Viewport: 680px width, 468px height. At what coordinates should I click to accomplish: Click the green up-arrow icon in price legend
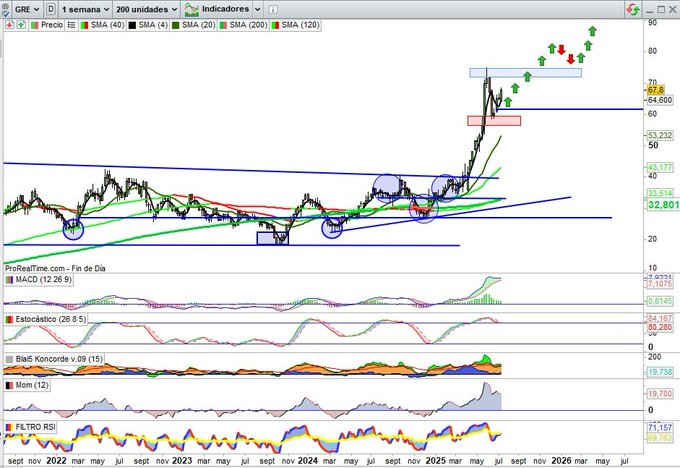21,25
